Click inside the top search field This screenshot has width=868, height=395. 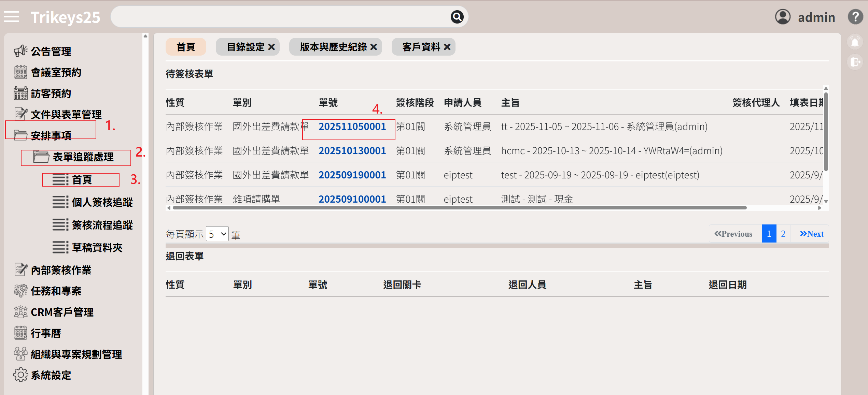(x=280, y=17)
